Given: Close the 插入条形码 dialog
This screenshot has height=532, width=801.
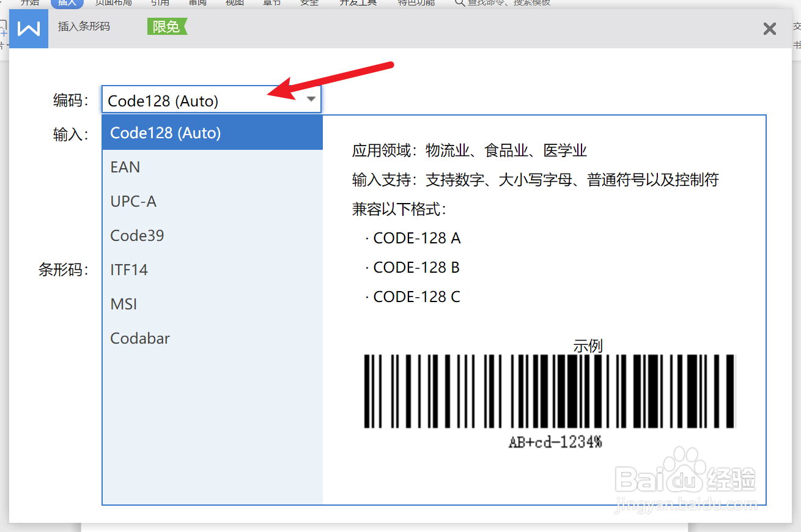Looking at the screenshot, I should click(770, 28).
